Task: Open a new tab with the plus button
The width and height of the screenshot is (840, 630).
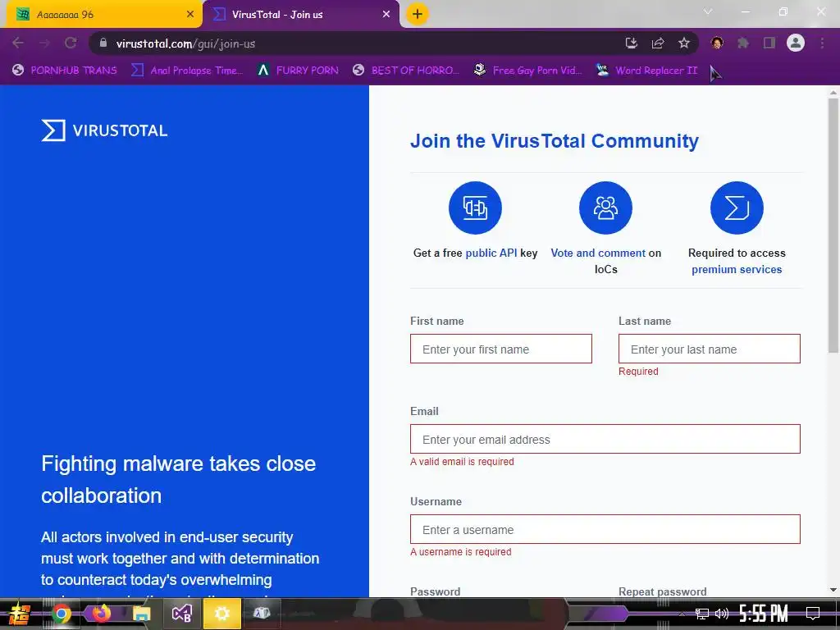Action: pos(418,14)
